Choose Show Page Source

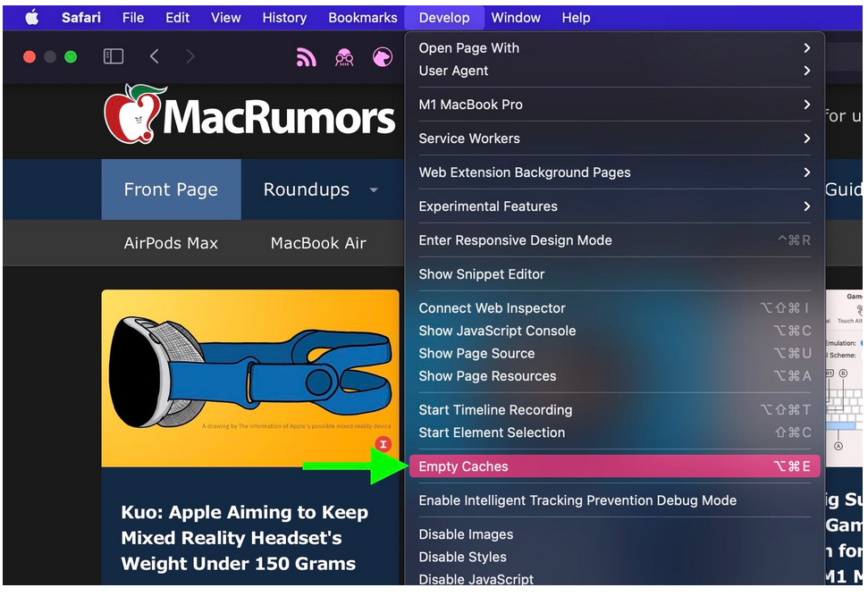614,354
